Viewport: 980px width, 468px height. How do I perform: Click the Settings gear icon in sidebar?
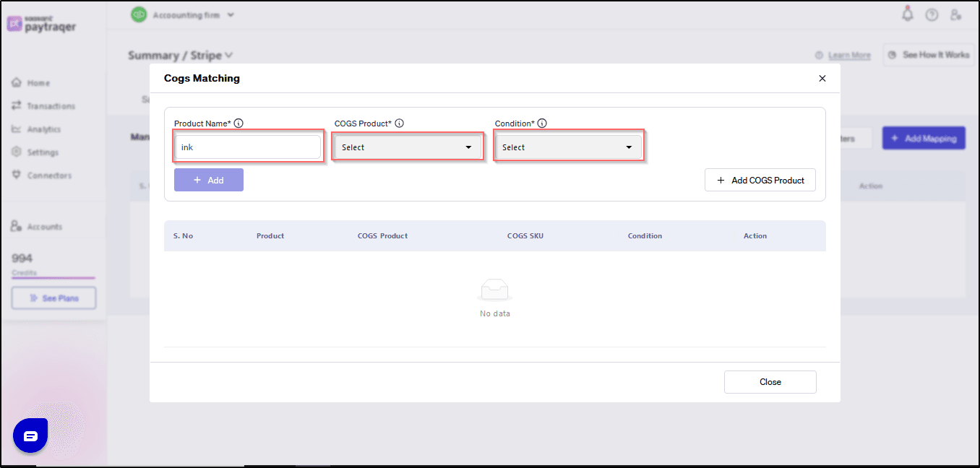click(x=17, y=152)
